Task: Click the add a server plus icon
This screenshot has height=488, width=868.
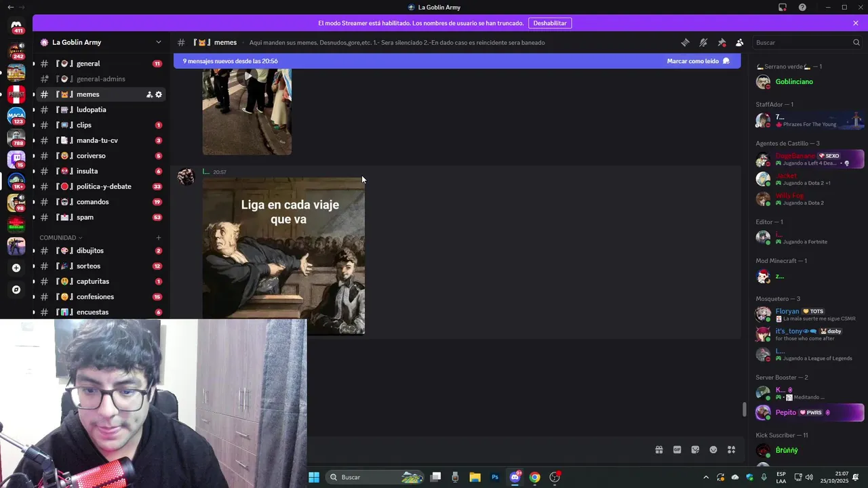Action: tap(16, 268)
